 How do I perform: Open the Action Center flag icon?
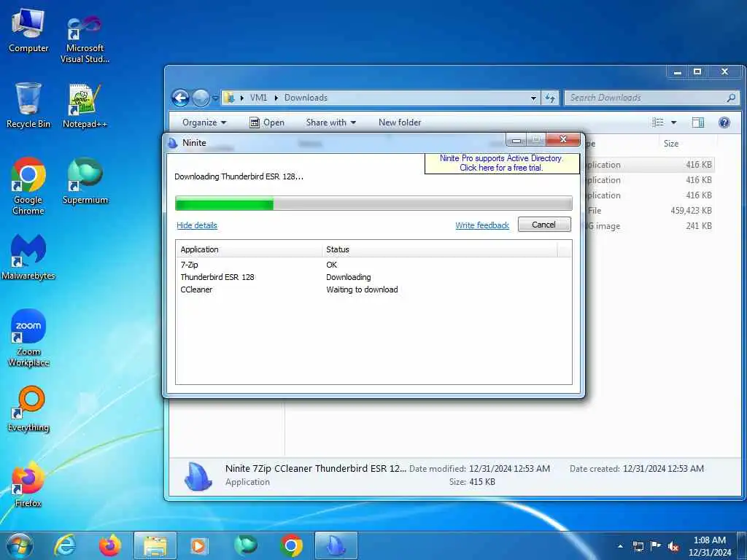point(656,545)
